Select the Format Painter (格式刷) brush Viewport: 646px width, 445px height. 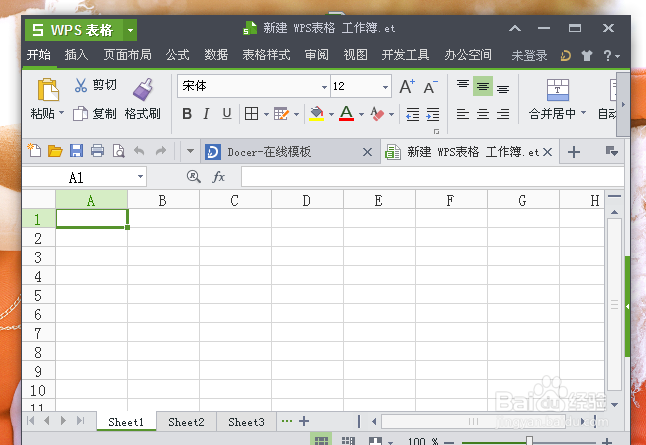tap(143, 89)
